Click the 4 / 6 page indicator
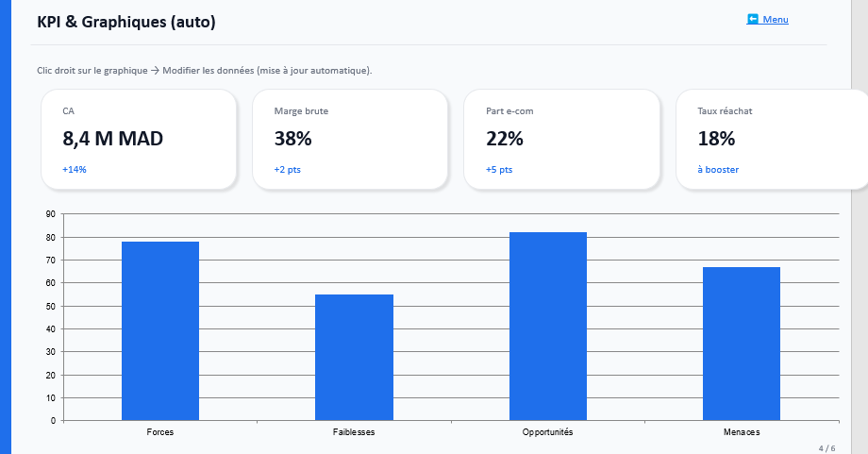This screenshot has width=868, height=454. [826, 448]
